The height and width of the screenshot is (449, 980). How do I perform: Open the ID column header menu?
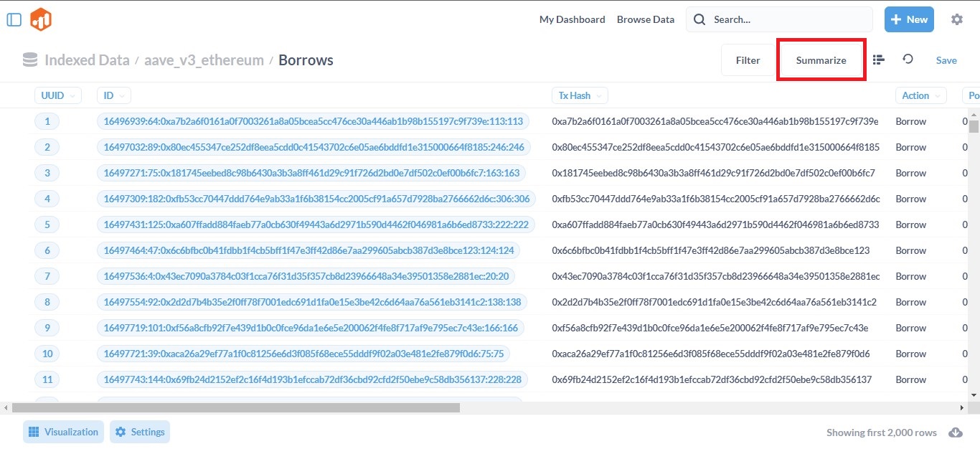113,95
